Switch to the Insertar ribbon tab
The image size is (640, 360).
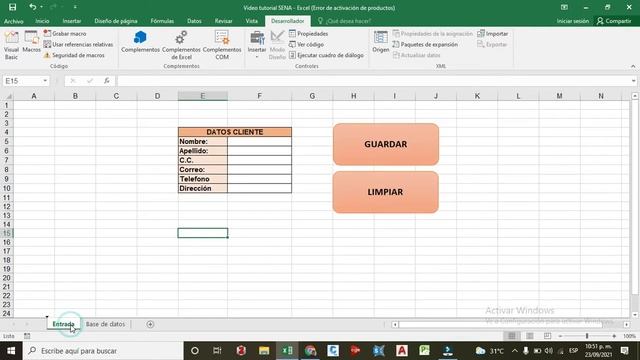72,21
